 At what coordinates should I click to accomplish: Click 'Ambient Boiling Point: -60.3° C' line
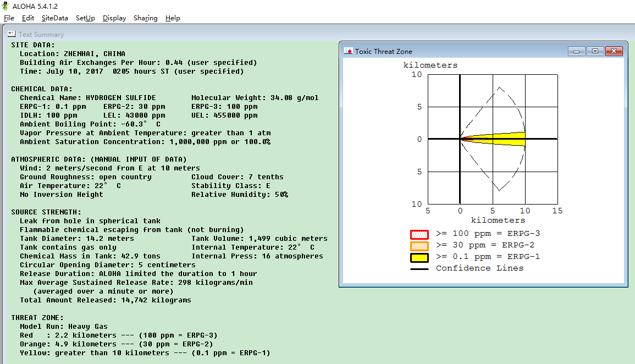pyautogui.click(x=90, y=124)
